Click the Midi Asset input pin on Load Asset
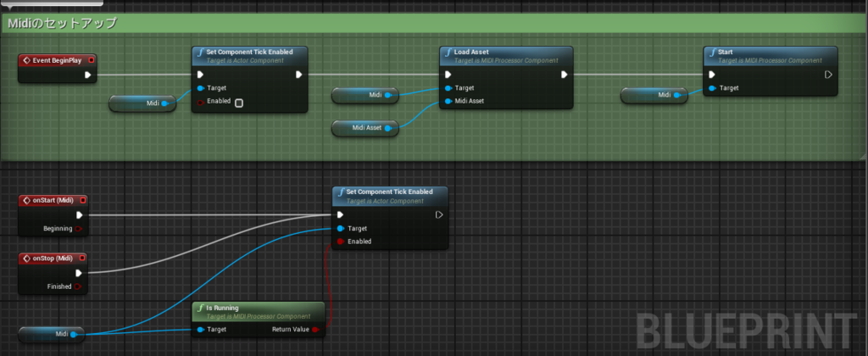This screenshot has width=868, height=356. click(448, 102)
